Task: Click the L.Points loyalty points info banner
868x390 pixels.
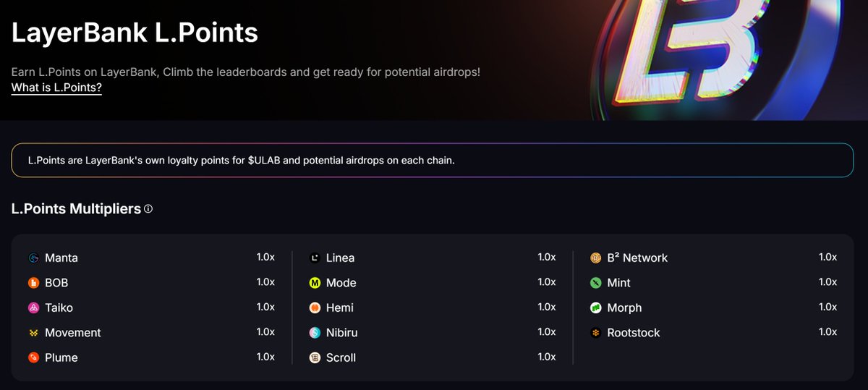Action: pos(433,160)
